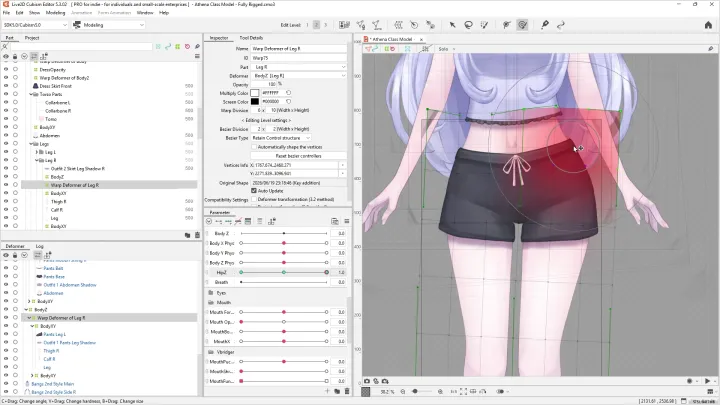Click Reset bezier controllers button
This screenshot has height=405, width=720.
click(x=298, y=156)
